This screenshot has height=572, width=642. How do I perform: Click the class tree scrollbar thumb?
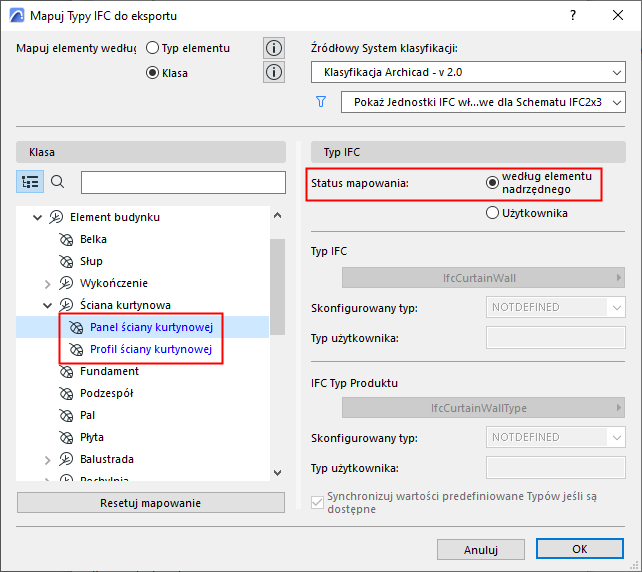tap(278, 287)
